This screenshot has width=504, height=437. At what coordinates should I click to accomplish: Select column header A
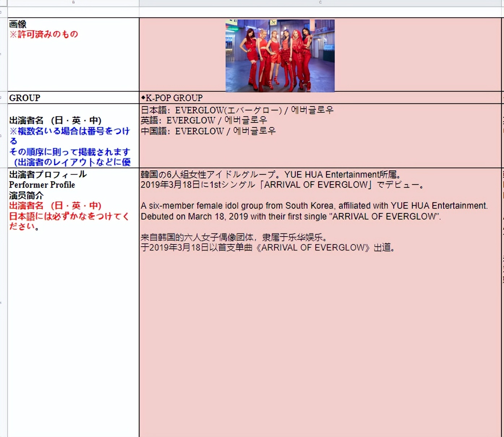72,3
